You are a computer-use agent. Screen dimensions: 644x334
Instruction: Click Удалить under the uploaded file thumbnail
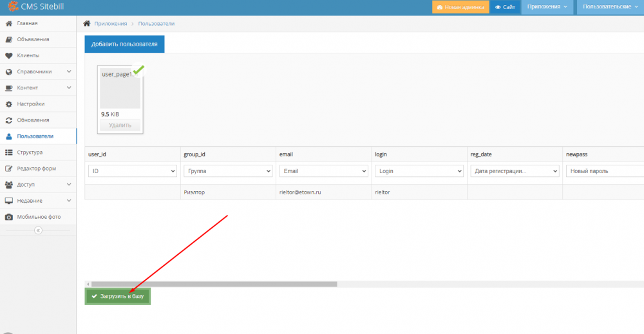pyautogui.click(x=120, y=125)
